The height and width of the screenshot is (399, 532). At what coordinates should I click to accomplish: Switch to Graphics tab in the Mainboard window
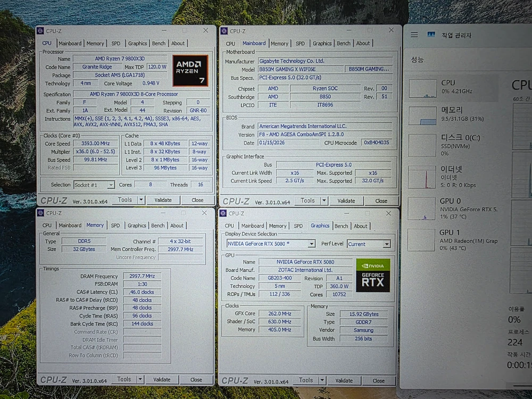coord(322,44)
